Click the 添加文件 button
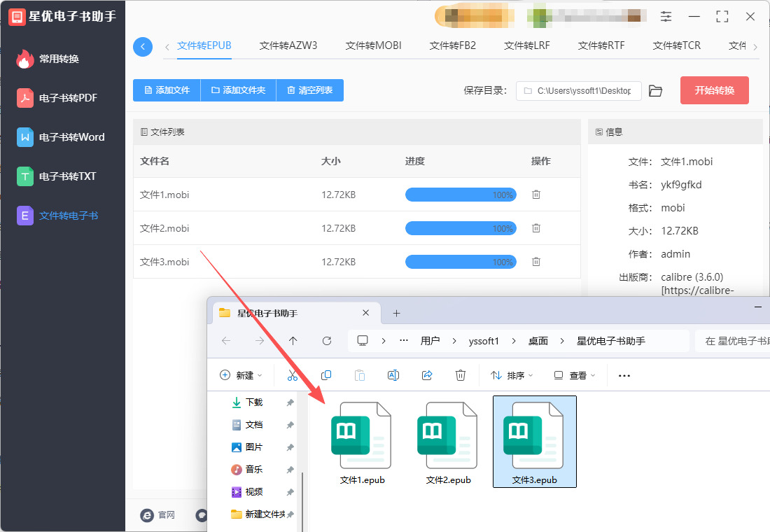The image size is (770, 532). (x=167, y=90)
